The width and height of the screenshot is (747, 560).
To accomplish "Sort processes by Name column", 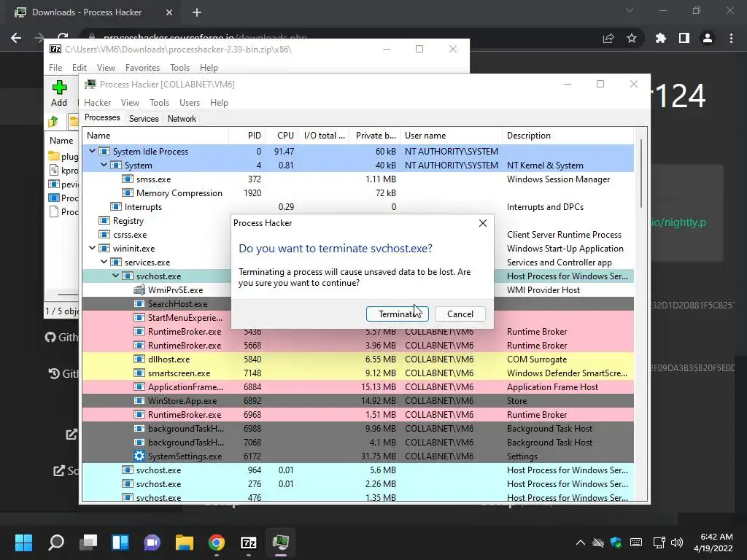I will tap(155, 136).
